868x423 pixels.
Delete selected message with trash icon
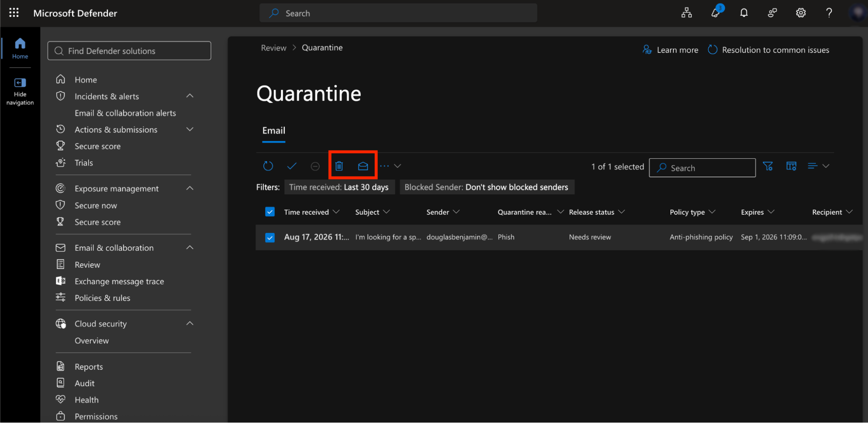(339, 166)
